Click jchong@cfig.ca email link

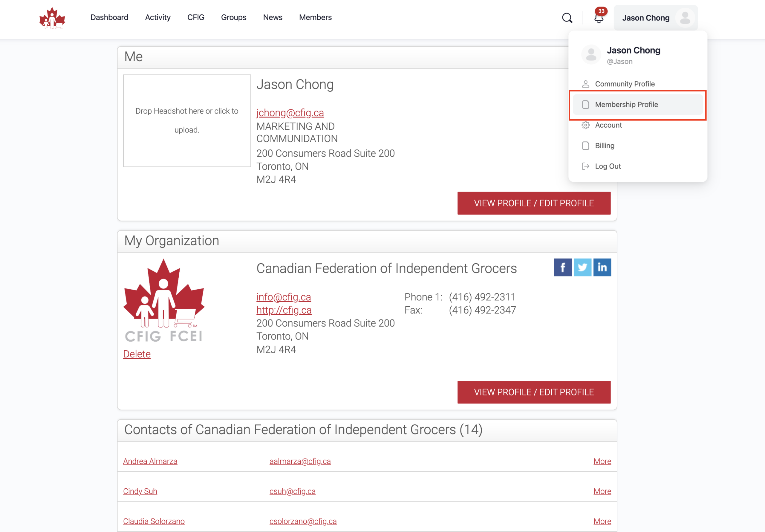[290, 113]
